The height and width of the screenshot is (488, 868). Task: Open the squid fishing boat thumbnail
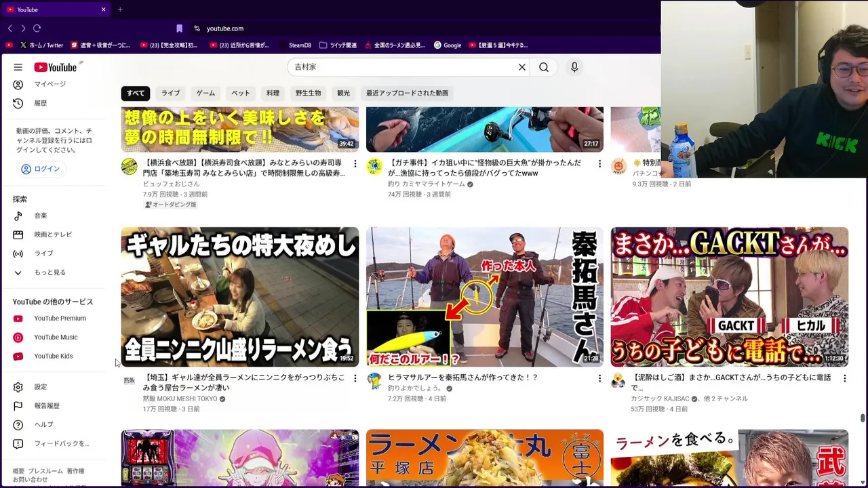485,129
